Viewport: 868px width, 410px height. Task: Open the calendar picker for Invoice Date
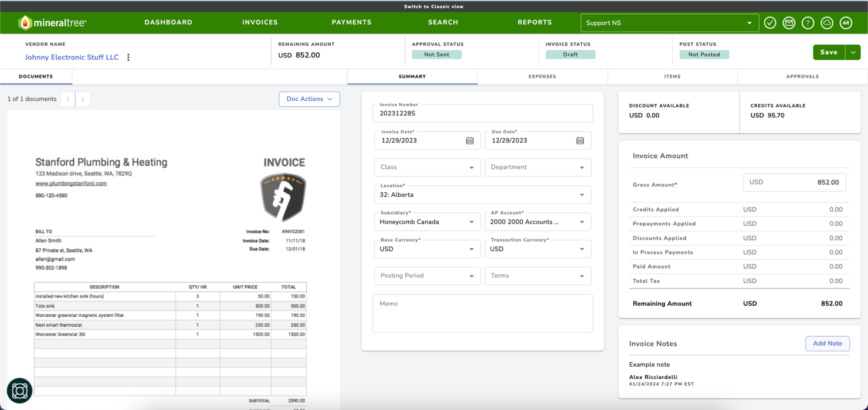470,140
